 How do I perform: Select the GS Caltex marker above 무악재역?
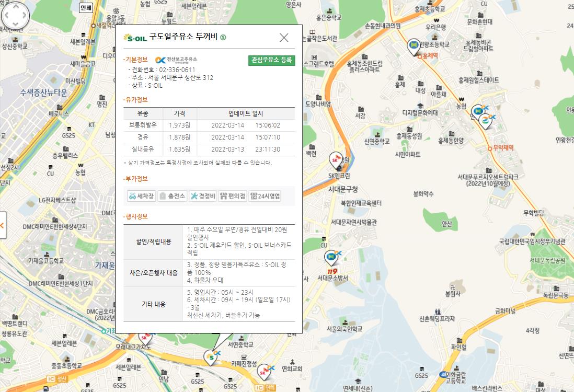tap(486, 121)
